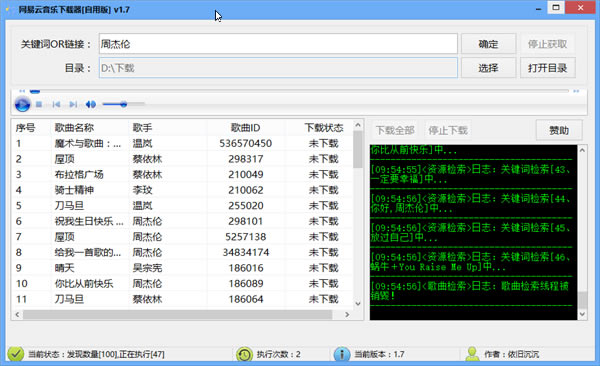Click the directory field showing D:\下载
The width and height of the screenshot is (600, 366).
coord(278,68)
